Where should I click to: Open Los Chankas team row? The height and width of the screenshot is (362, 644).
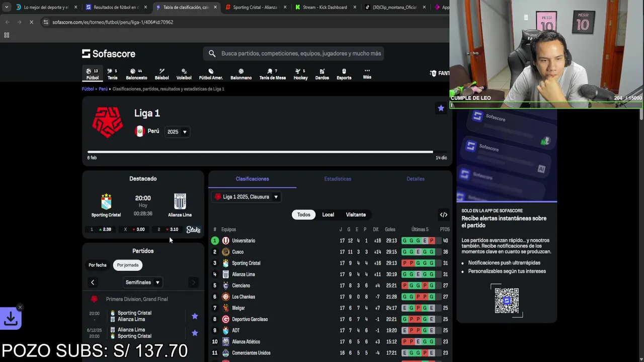pyautogui.click(x=331, y=297)
